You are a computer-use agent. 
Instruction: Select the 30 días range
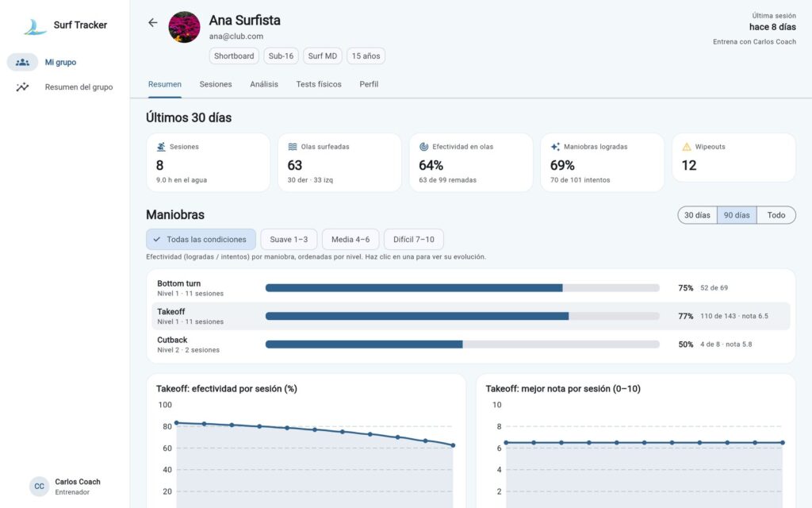point(697,215)
